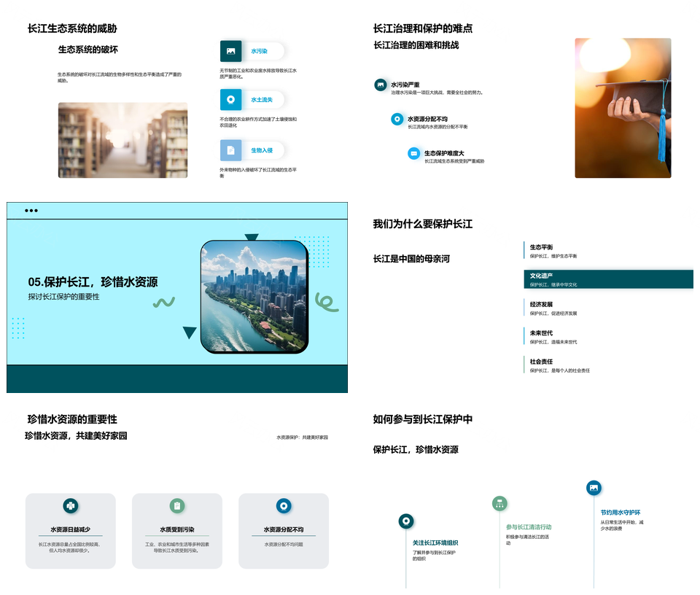Click the timeline icon above 关注长江环境组织
Viewport: 700px width, 595px height.
[x=406, y=521]
